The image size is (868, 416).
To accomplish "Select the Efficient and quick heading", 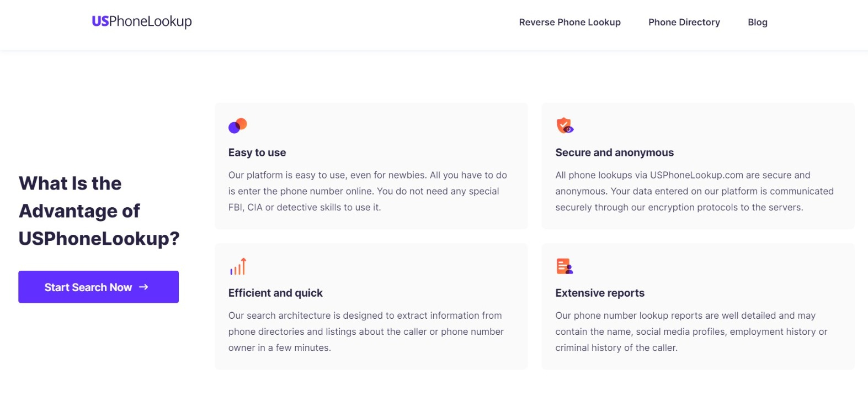I will coord(275,293).
